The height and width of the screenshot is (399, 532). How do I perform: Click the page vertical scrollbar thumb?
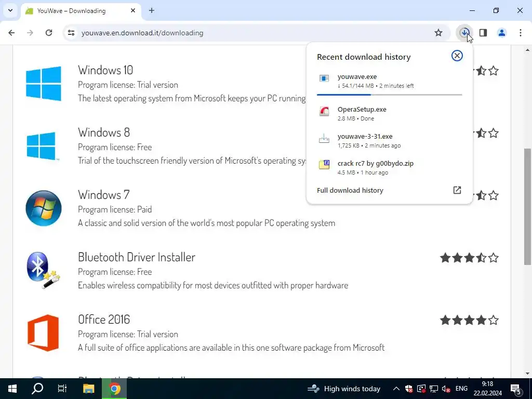[527, 207]
